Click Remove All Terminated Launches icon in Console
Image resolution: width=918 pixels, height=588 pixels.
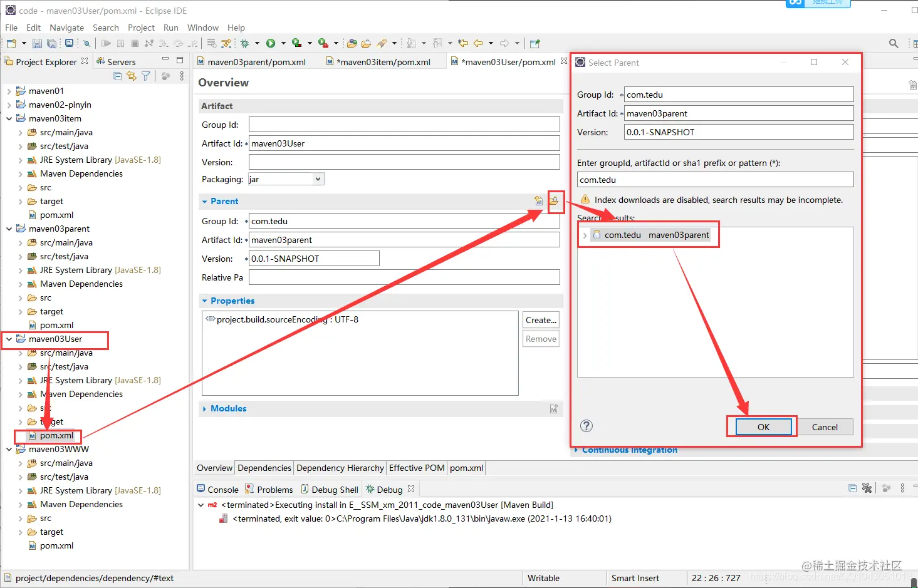[x=867, y=488]
